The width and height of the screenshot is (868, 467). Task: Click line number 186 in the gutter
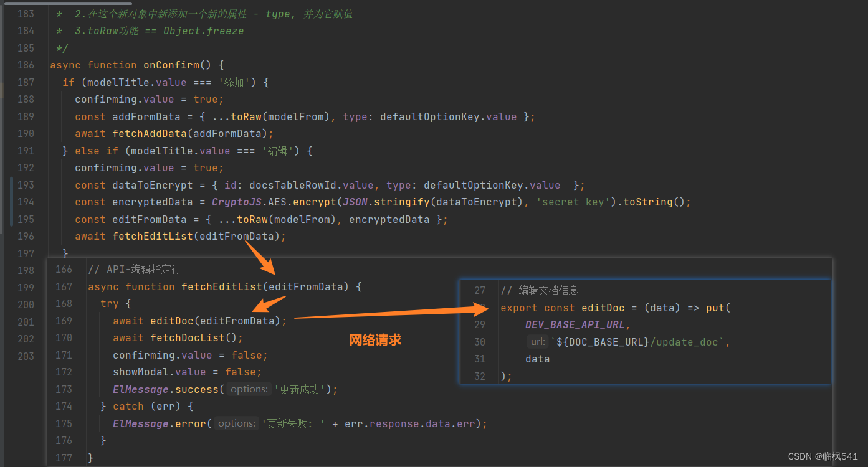click(x=25, y=65)
